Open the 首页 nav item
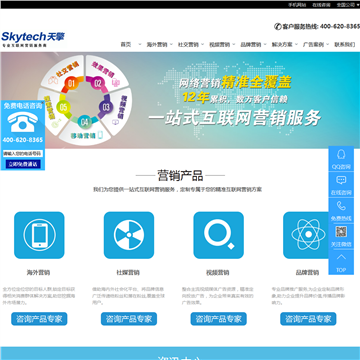360x360 pixels. (x=126, y=44)
